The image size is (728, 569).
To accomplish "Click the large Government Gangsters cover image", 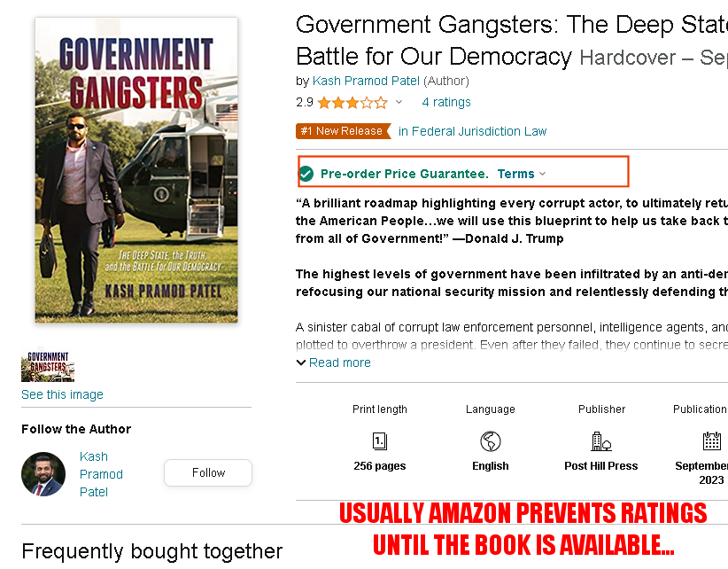I will [136, 170].
